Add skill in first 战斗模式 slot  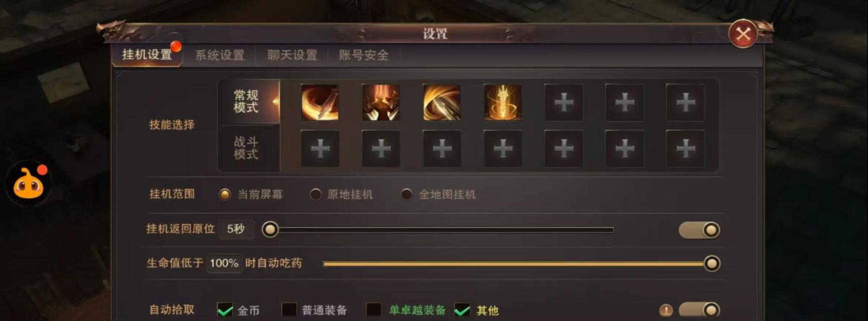(x=320, y=149)
